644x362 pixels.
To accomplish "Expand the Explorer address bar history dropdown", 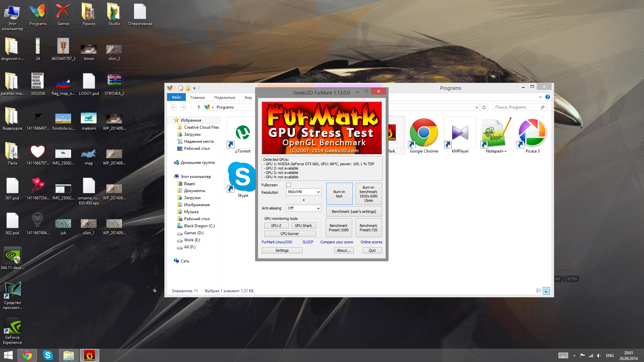I will tap(477, 107).
